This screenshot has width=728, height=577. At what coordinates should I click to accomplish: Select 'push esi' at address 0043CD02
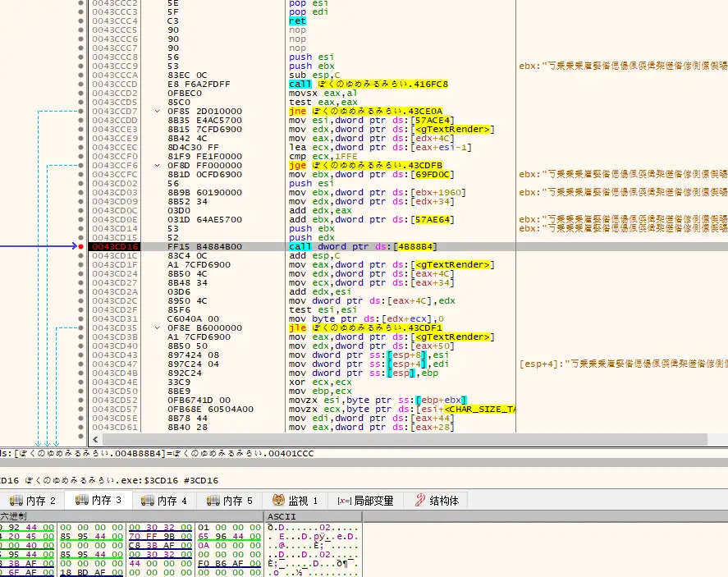tap(312, 183)
